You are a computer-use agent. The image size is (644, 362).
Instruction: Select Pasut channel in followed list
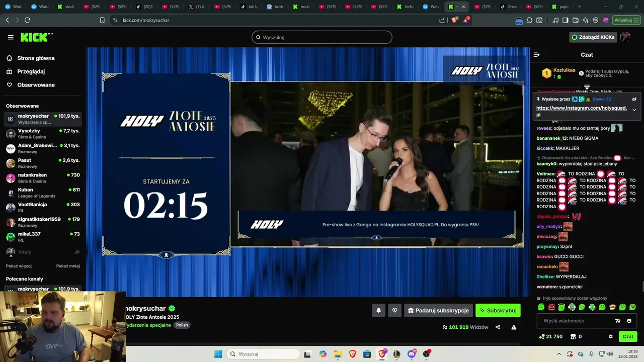tap(43, 163)
